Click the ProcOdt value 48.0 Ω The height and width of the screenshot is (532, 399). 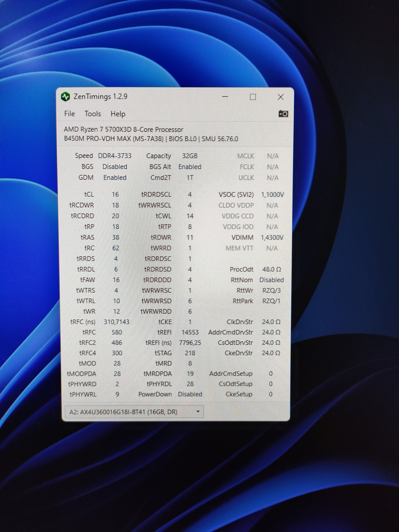272,269
